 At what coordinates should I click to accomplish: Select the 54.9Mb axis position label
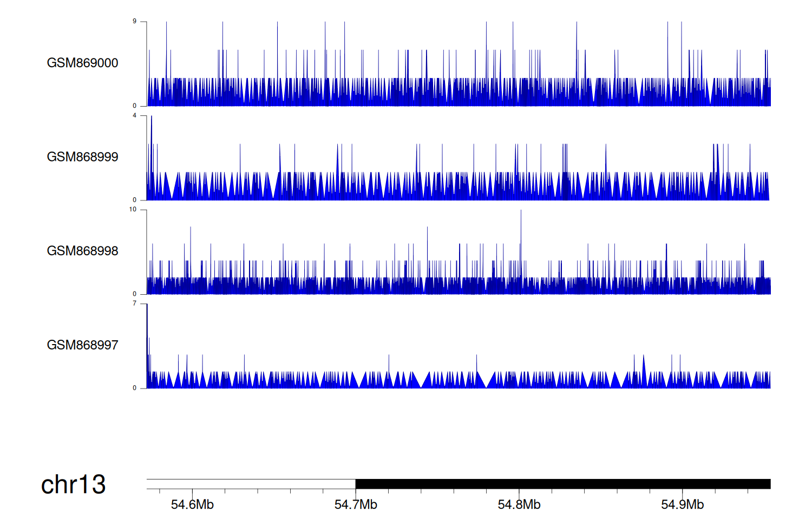click(x=682, y=505)
